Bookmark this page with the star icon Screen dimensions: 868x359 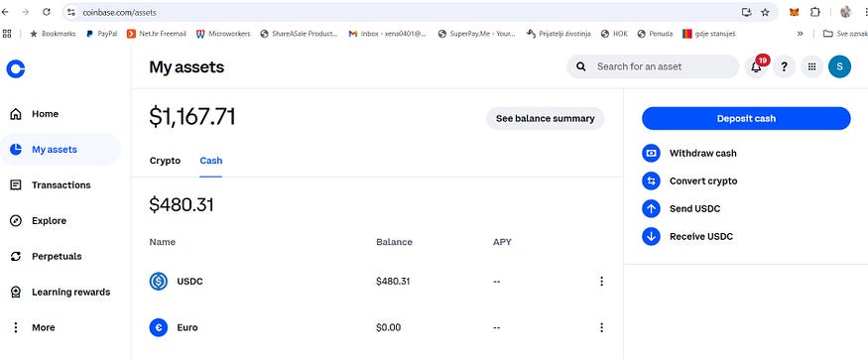(x=765, y=12)
